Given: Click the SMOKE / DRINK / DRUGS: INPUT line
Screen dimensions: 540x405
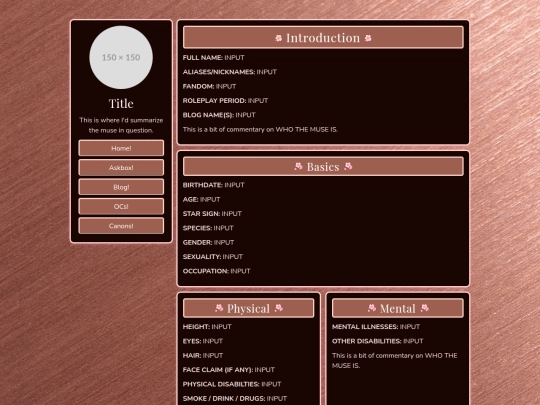Looking at the screenshot, I should [235, 398].
